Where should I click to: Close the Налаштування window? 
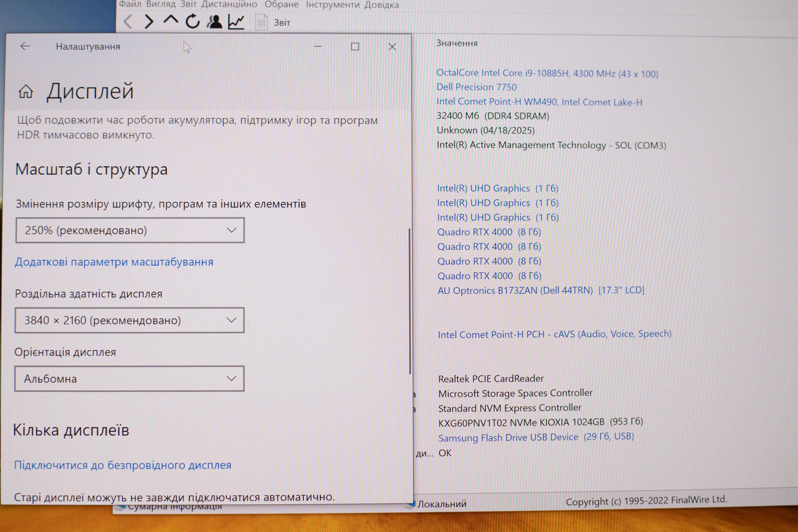[392, 47]
